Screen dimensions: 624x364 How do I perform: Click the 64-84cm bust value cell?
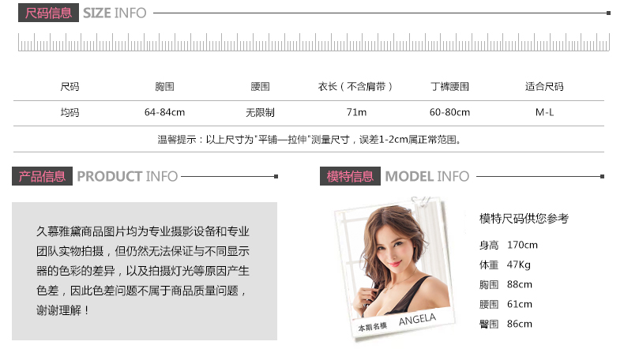tap(165, 113)
